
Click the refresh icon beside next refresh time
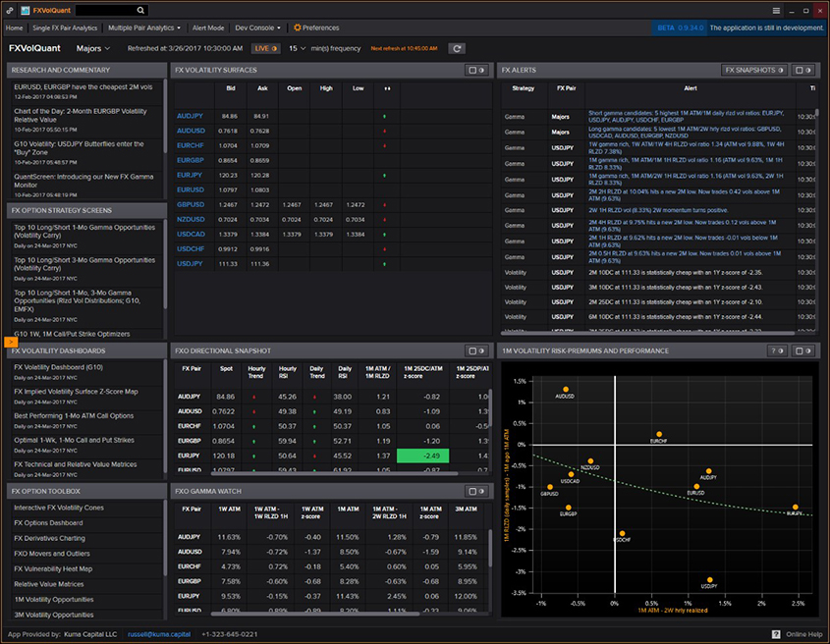point(457,48)
